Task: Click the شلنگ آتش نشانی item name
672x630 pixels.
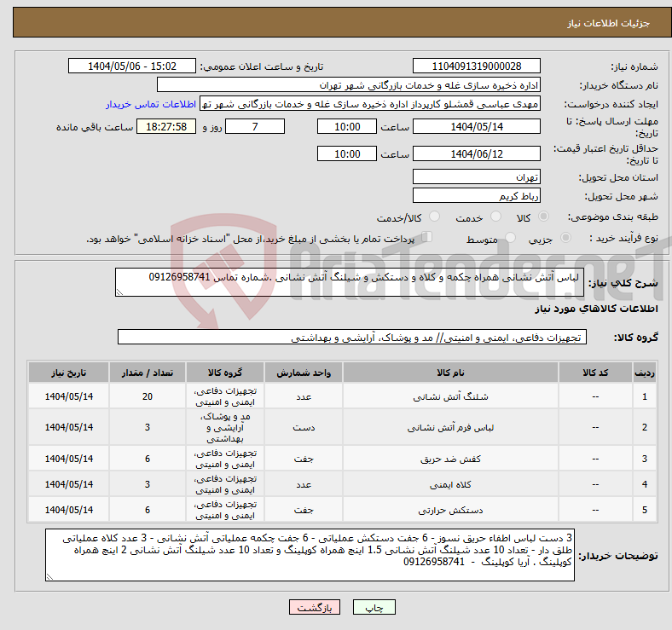Action: (x=450, y=397)
